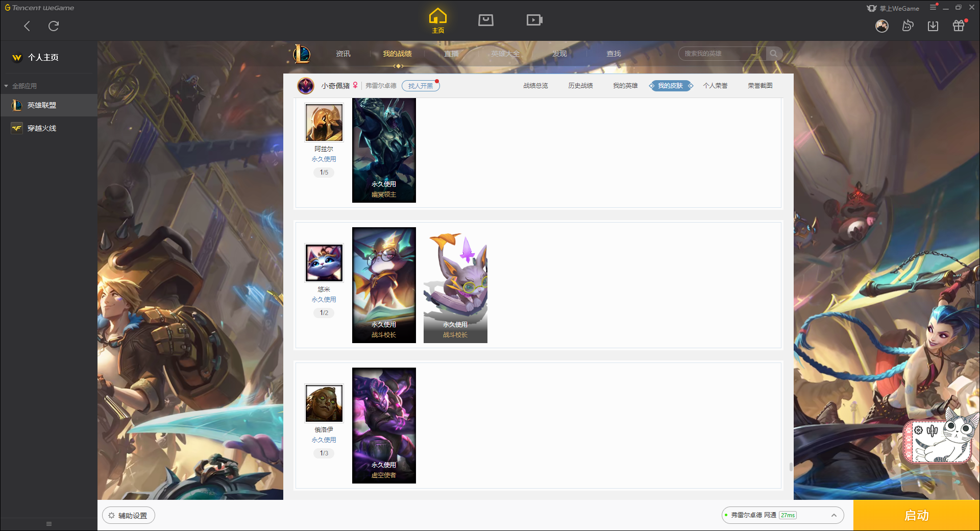Open 个人主页 in the sidebar
The width and height of the screenshot is (980, 531).
[43, 58]
